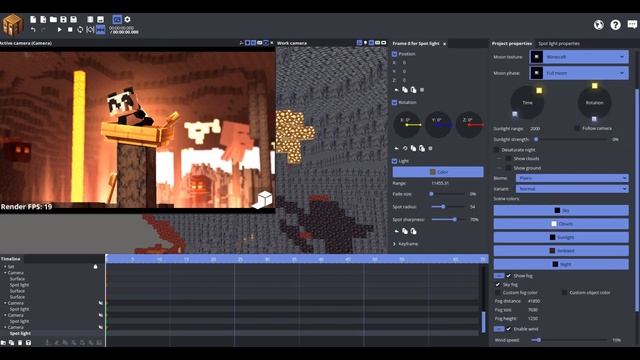640x360 pixels.
Task: Click the lock icon on the Set row
Action: tap(96, 267)
